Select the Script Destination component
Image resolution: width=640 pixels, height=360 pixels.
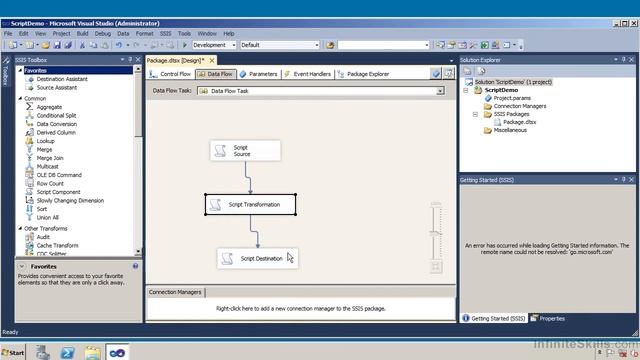tap(258, 258)
